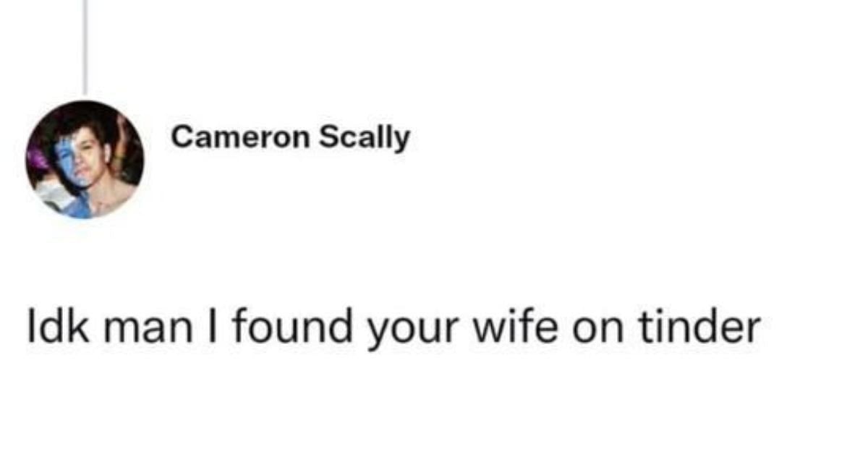Click the word "found" in the reply
868x454 pixels.
pyautogui.click(x=288, y=327)
